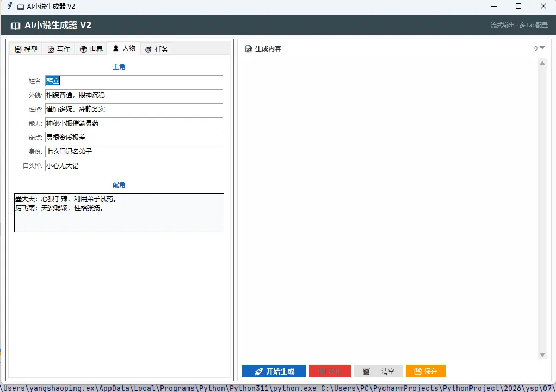Click the AI小说生成器 V2 header title
The height and width of the screenshot is (392, 556).
tap(58, 25)
